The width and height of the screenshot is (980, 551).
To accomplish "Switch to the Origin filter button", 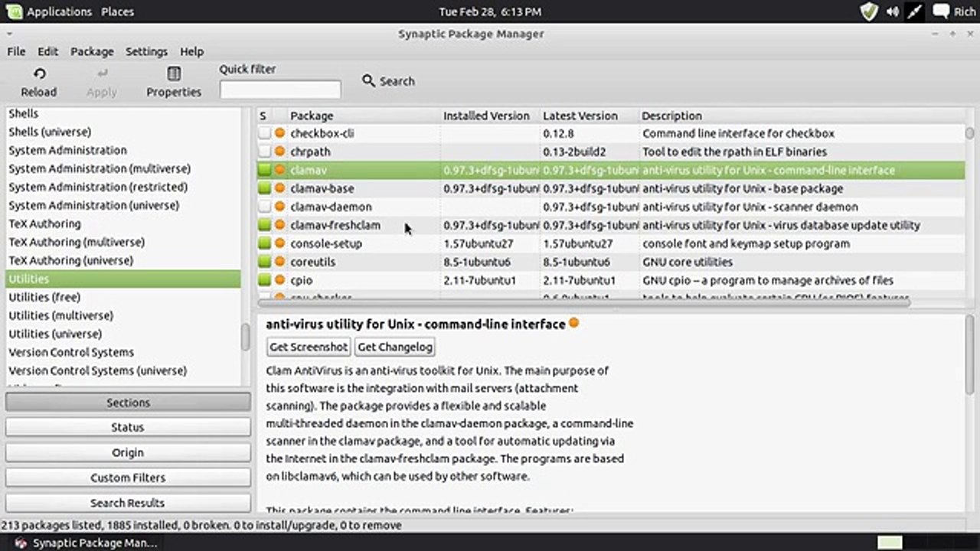I will [x=128, y=452].
